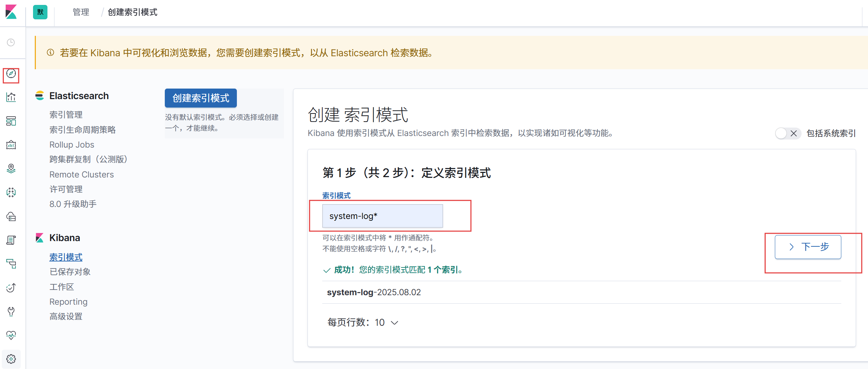Open Recently viewed clock icon in sidebar

11,43
